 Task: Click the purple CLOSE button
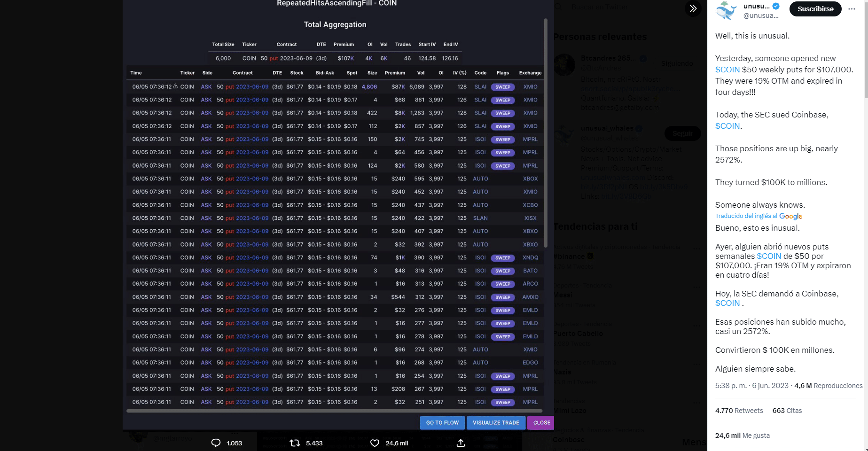(x=541, y=423)
